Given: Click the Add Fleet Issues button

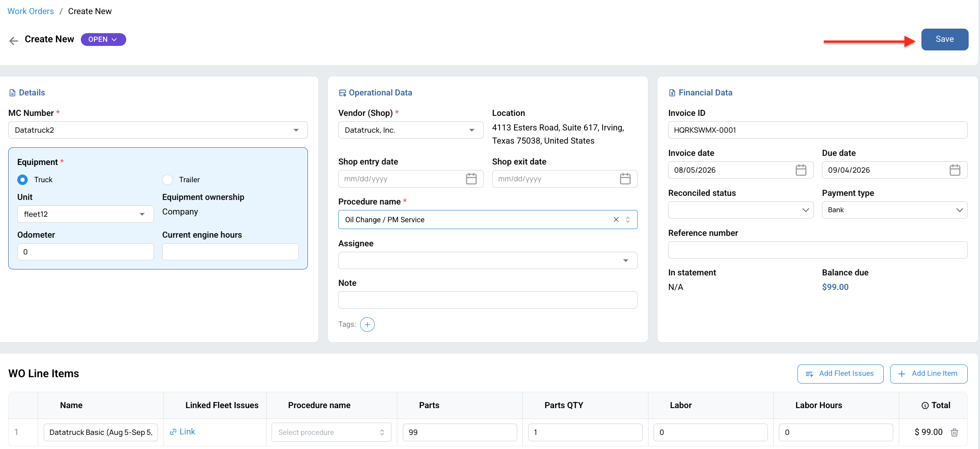Looking at the screenshot, I should (x=841, y=374).
